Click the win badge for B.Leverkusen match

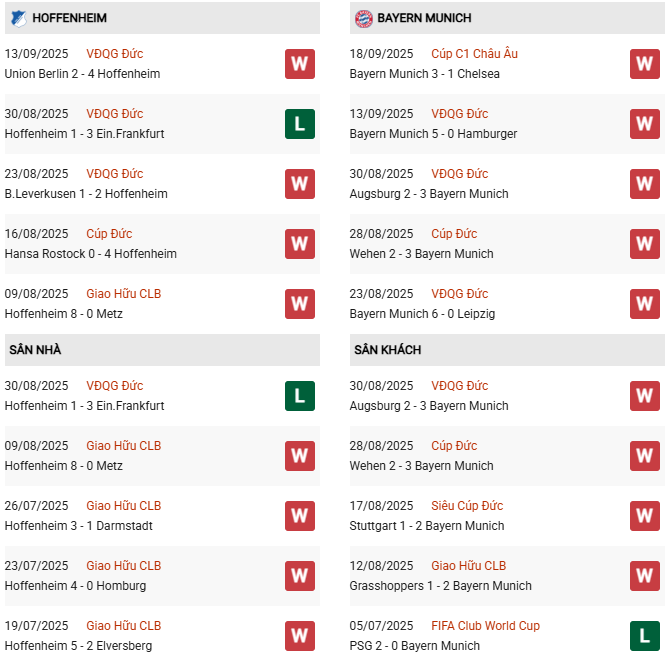tap(299, 184)
